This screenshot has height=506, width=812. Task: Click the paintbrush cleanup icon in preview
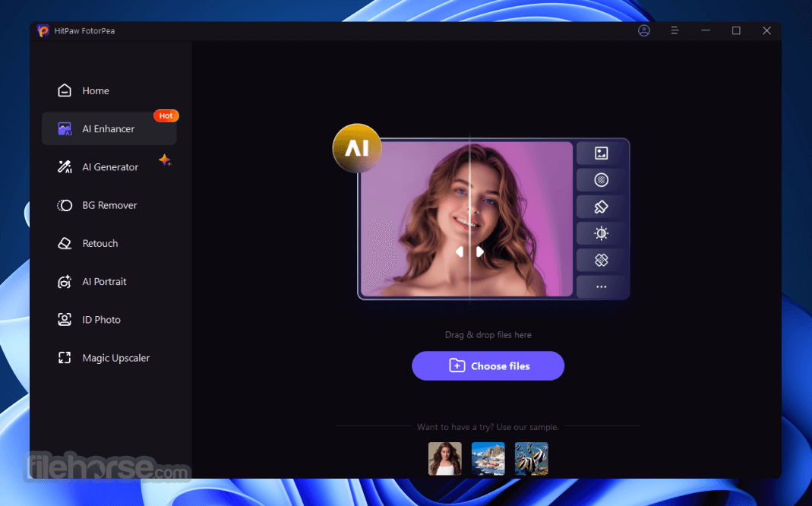(601, 207)
